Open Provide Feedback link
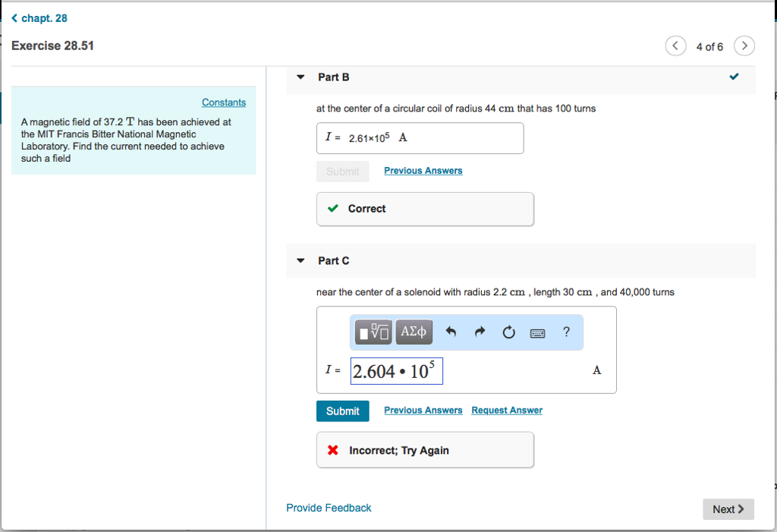This screenshot has width=777, height=532. coord(329,508)
